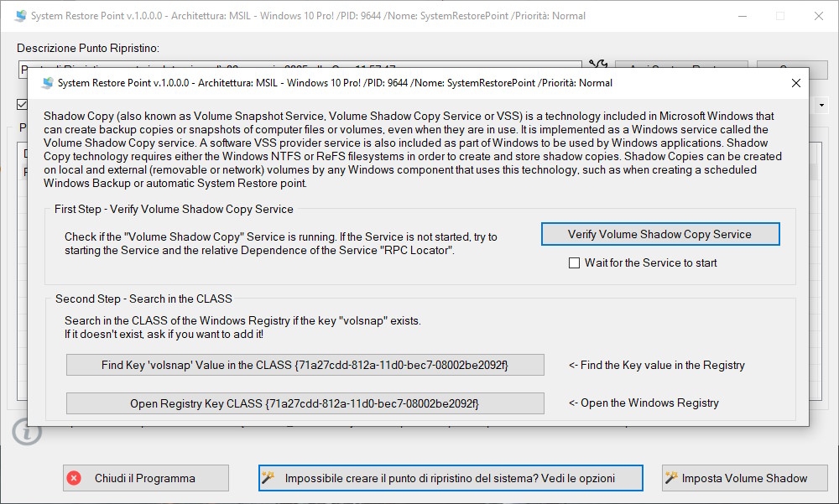Click Impossibile creare il punto di ripristino button

(451, 478)
